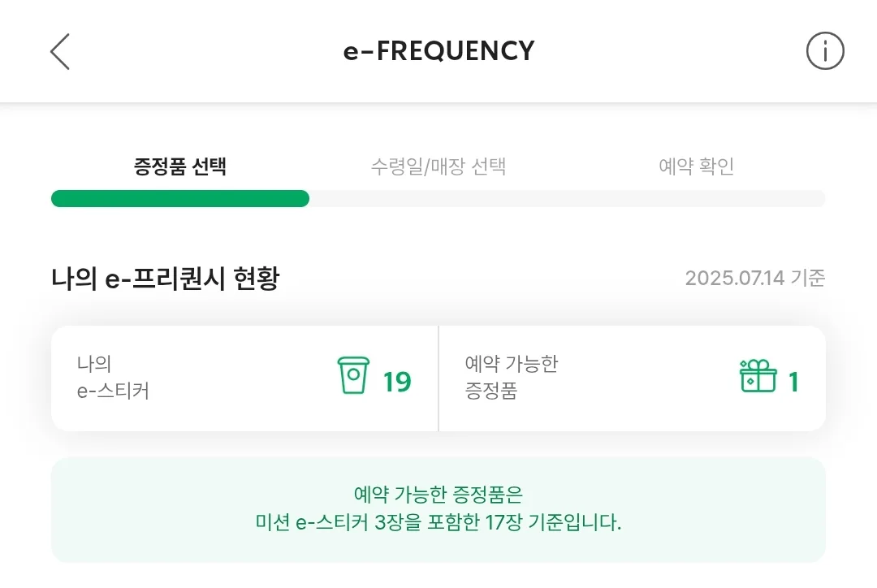Screen dimensions: 877x588
Task: Tap the cup icon for e-stickers
Action: click(x=353, y=375)
